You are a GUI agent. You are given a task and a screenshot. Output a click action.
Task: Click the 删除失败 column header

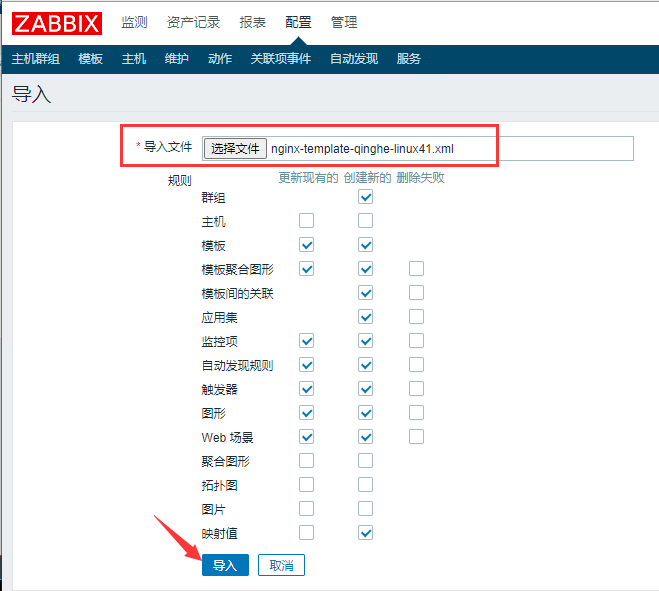[420, 178]
